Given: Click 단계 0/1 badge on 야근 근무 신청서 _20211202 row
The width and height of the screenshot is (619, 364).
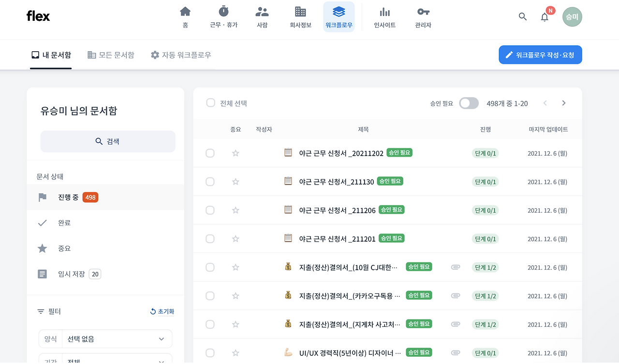Looking at the screenshot, I should pyautogui.click(x=486, y=153).
